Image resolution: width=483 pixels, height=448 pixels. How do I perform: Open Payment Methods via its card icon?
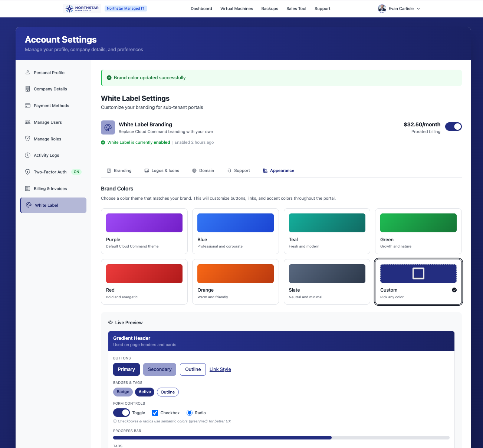(x=27, y=105)
